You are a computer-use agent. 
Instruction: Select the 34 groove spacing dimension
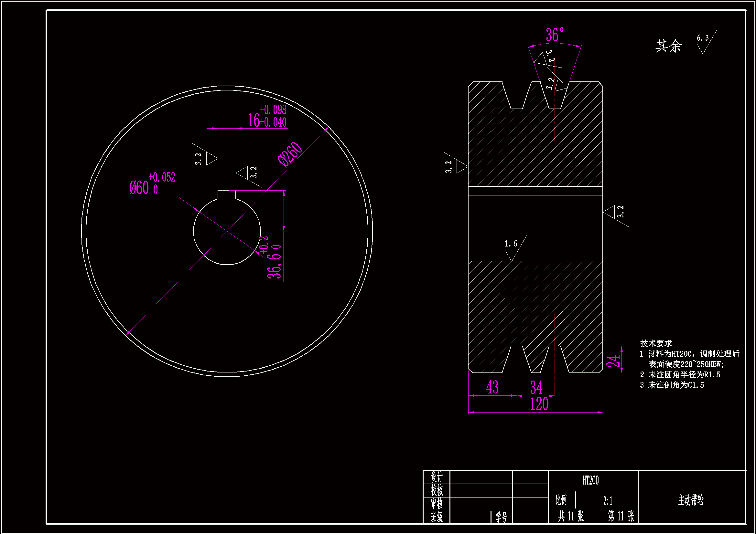pyautogui.click(x=536, y=388)
